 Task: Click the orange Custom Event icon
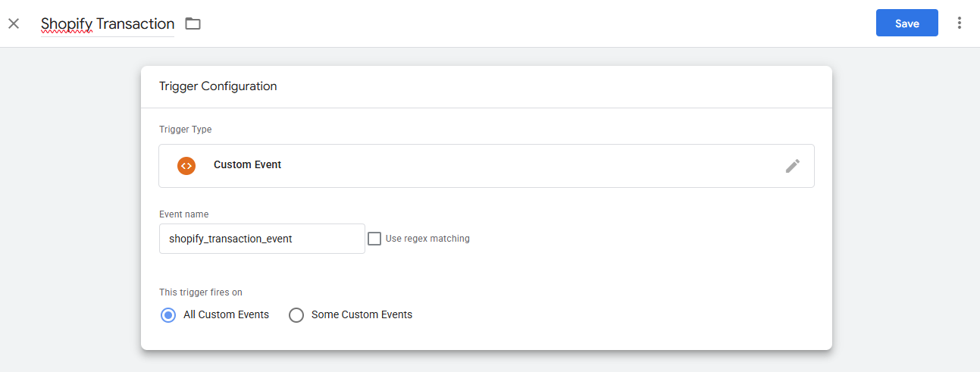pyautogui.click(x=186, y=165)
